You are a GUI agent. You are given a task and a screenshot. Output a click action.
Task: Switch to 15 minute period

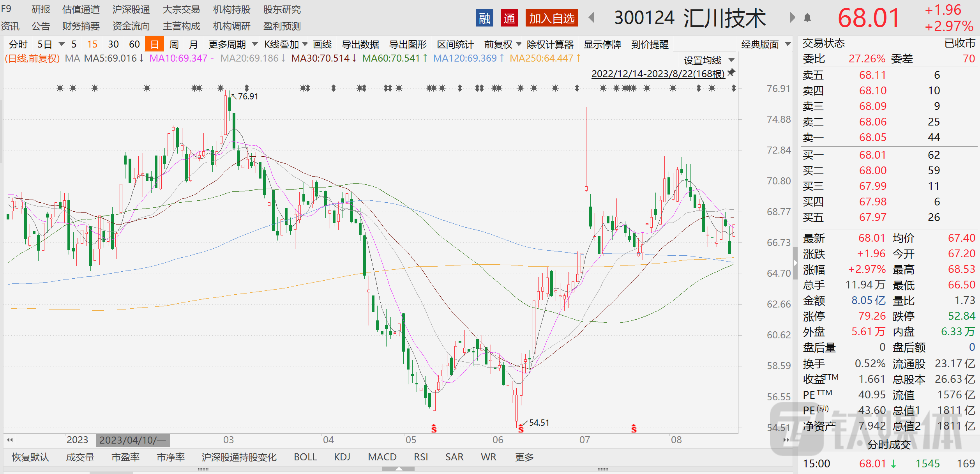point(92,44)
